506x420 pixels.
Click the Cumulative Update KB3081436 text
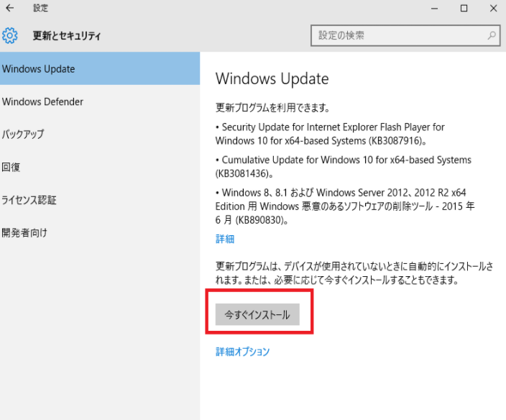click(x=344, y=167)
